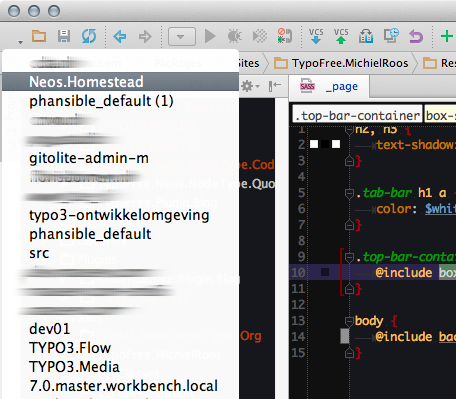This screenshot has width=456, height=399.
Task: Select TYPO3.Flow project entry
Action: [120, 348]
